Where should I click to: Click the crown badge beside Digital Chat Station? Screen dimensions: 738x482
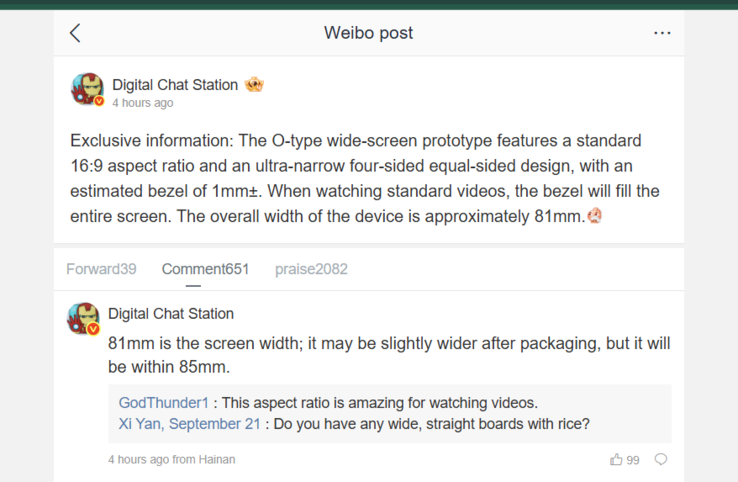(x=254, y=85)
